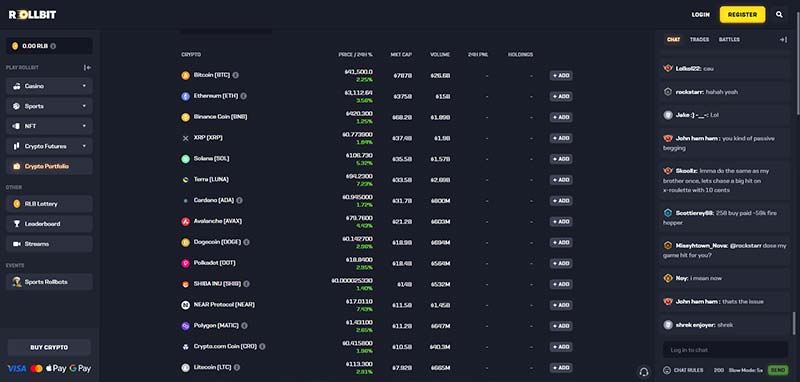Sort by the Mkt Cap column
Image resolution: width=800 pixels, height=382 pixels.
point(401,55)
